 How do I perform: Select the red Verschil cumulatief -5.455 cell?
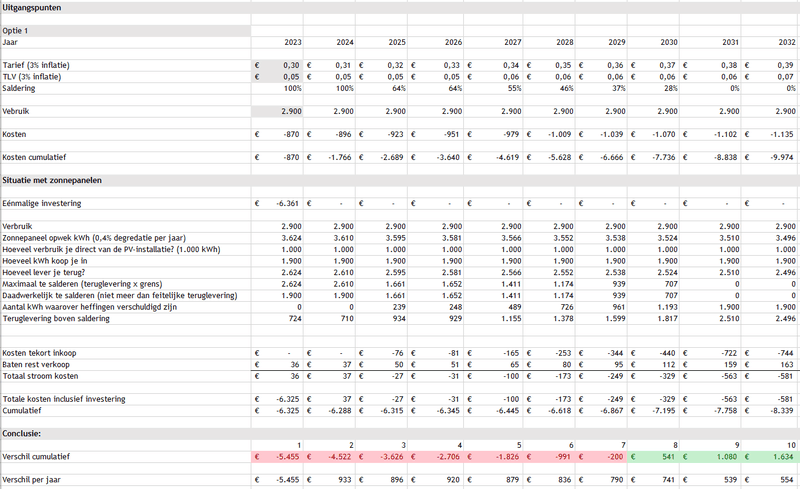pos(277,457)
